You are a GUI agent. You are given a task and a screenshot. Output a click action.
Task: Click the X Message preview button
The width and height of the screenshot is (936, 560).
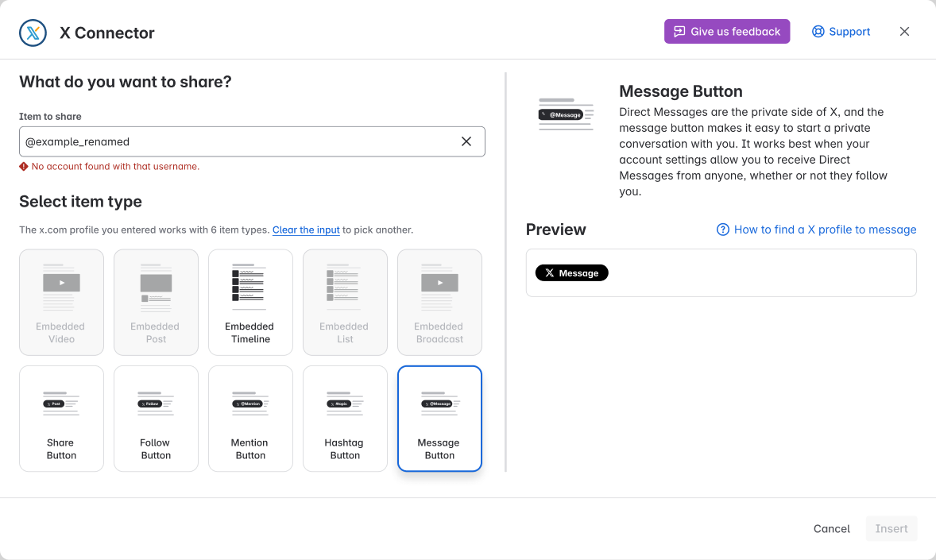[x=571, y=272]
